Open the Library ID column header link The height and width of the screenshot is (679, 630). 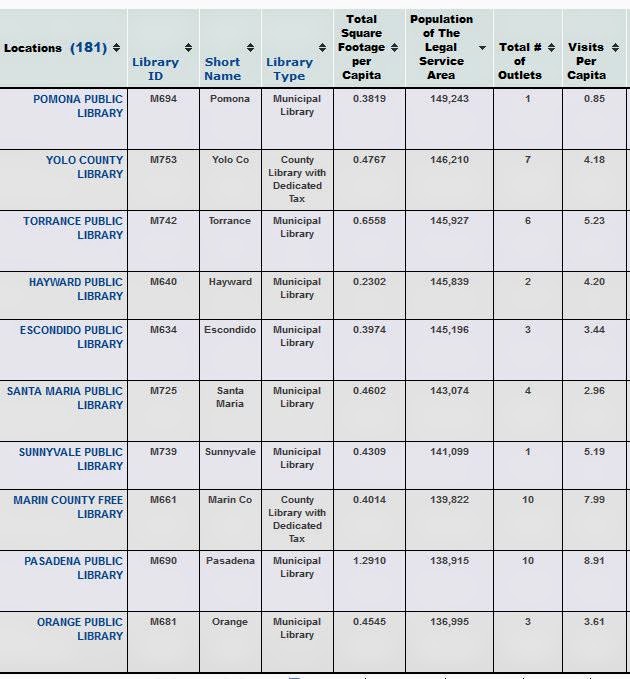coord(155,69)
